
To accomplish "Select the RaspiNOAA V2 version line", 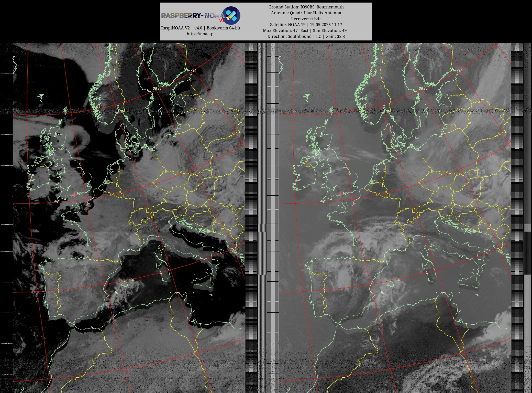I will point(201,28).
